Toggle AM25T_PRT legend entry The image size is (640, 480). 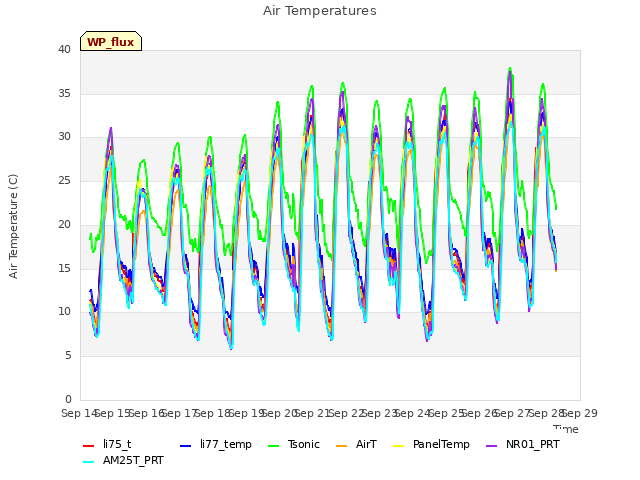[x=123, y=461]
